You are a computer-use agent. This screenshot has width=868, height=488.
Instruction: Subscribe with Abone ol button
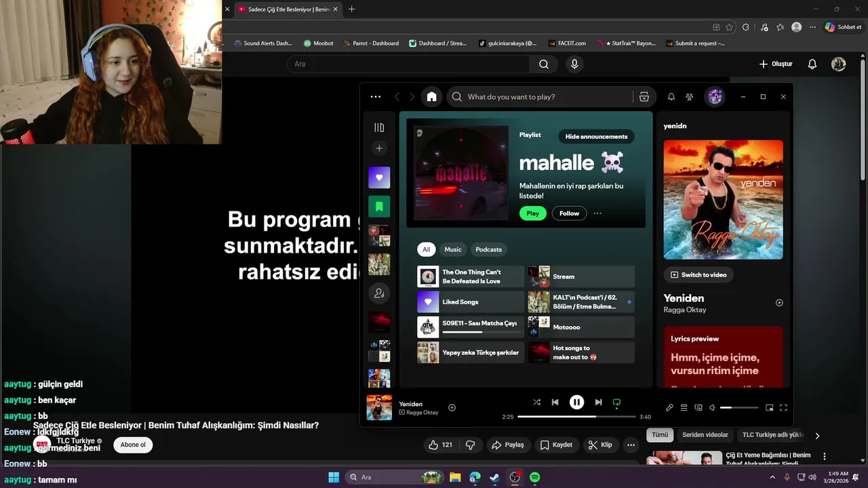click(133, 445)
